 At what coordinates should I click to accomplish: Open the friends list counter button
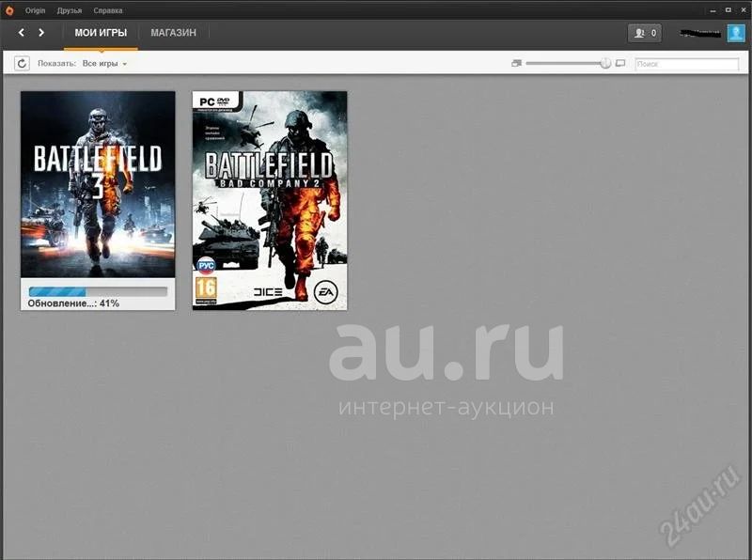point(645,33)
